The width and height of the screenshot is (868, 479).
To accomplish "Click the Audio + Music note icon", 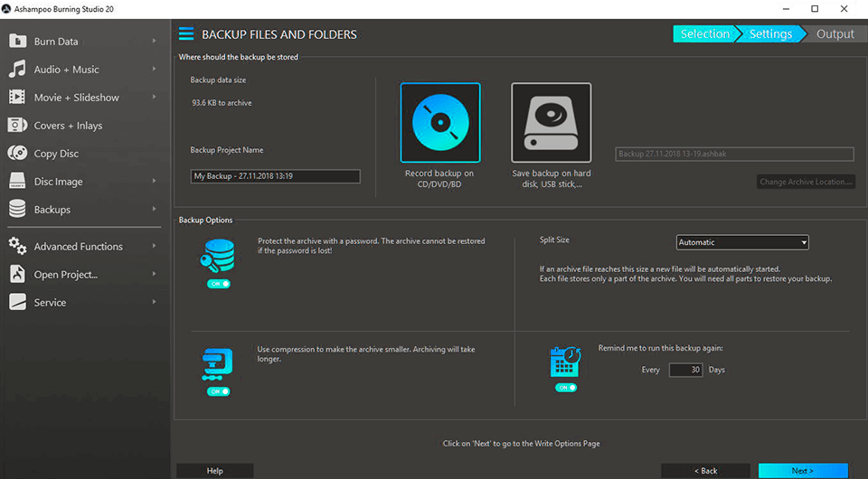I will tap(17, 70).
